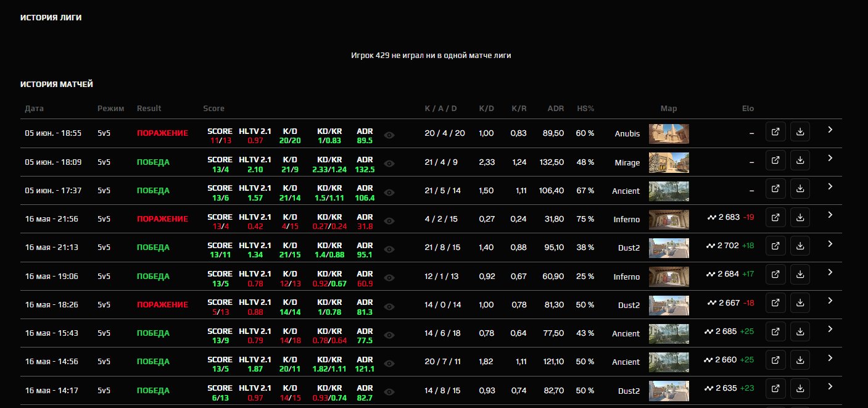Download demo of 16 мая 18:26 Dust2 match

pos(800,303)
